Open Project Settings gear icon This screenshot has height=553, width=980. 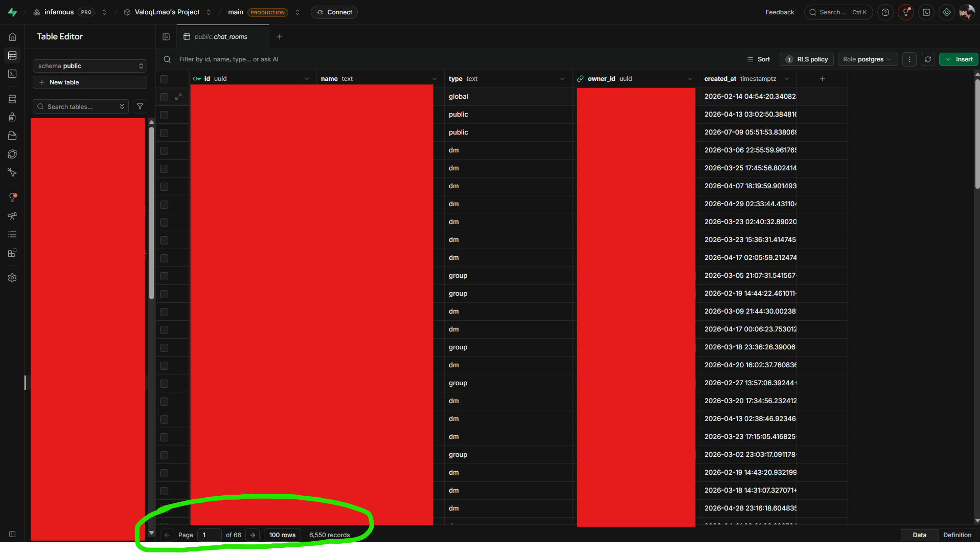(x=13, y=278)
